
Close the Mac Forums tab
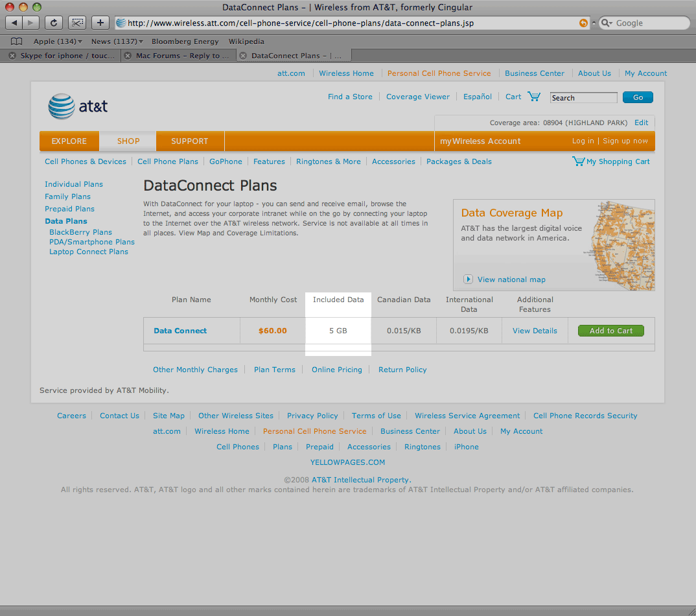(128, 56)
